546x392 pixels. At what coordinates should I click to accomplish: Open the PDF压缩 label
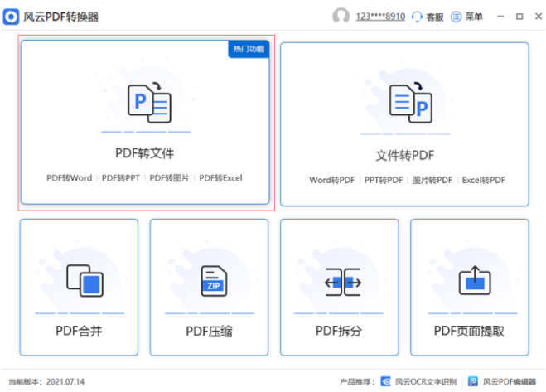tap(209, 331)
